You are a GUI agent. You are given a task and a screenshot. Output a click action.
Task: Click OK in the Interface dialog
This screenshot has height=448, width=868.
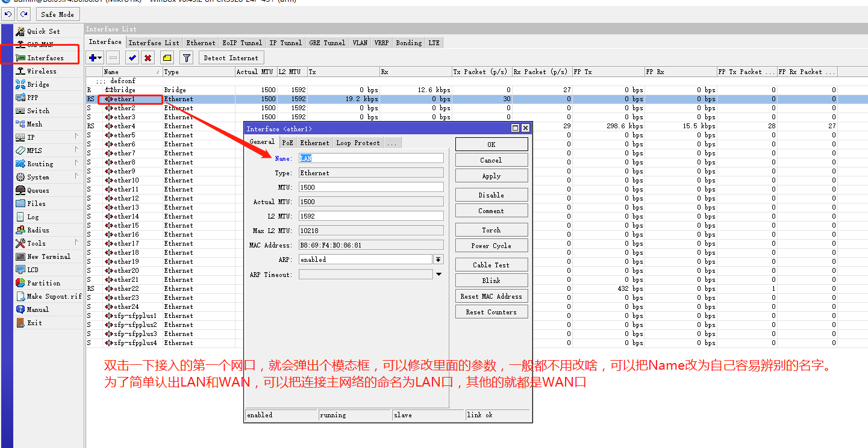coord(492,145)
